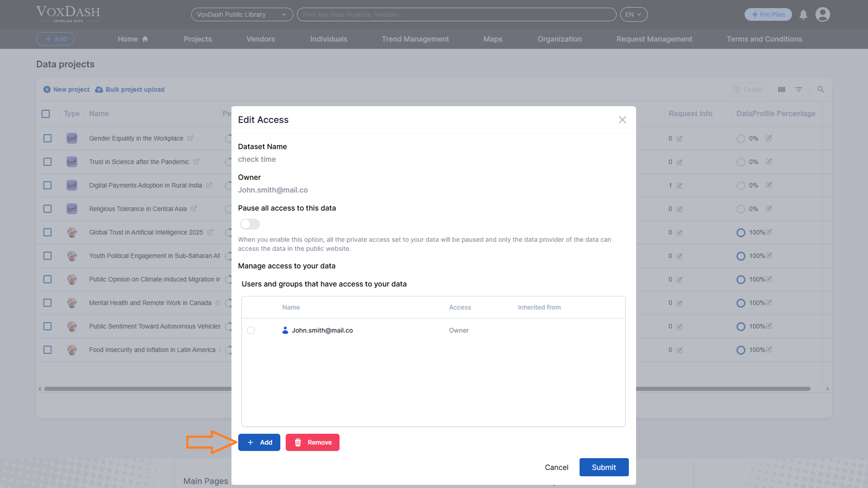Edit request info for Digital Payments row
Image resolution: width=868 pixels, height=488 pixels.
point(679,186)
